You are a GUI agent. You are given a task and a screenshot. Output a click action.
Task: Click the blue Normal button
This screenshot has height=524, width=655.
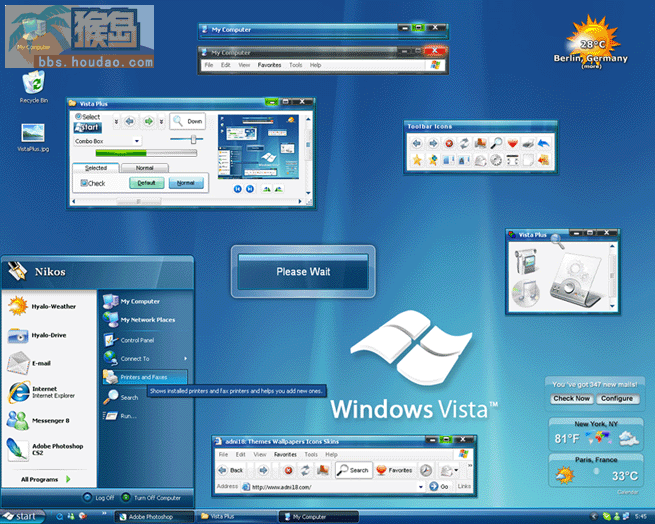click(186, 183)
